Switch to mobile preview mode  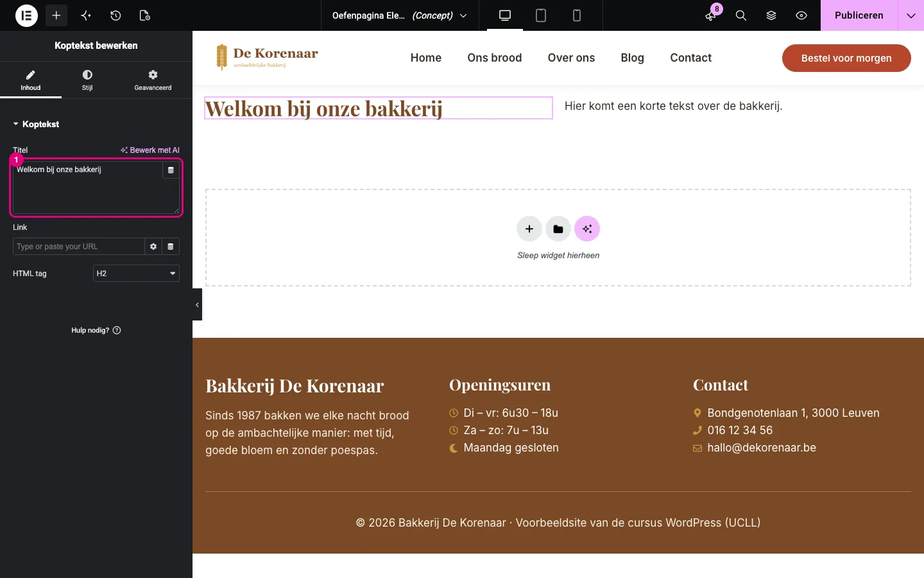point(577,15)
